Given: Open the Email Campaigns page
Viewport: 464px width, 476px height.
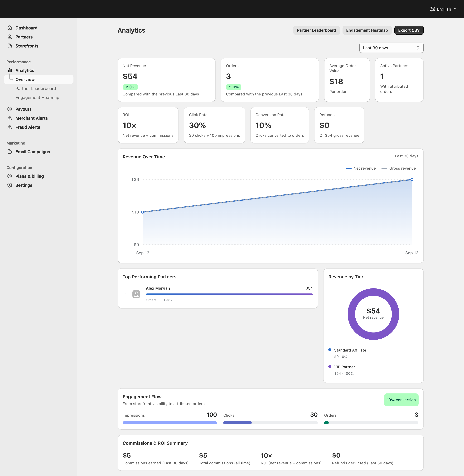Looking at the screenshot, I should point(33,152).
